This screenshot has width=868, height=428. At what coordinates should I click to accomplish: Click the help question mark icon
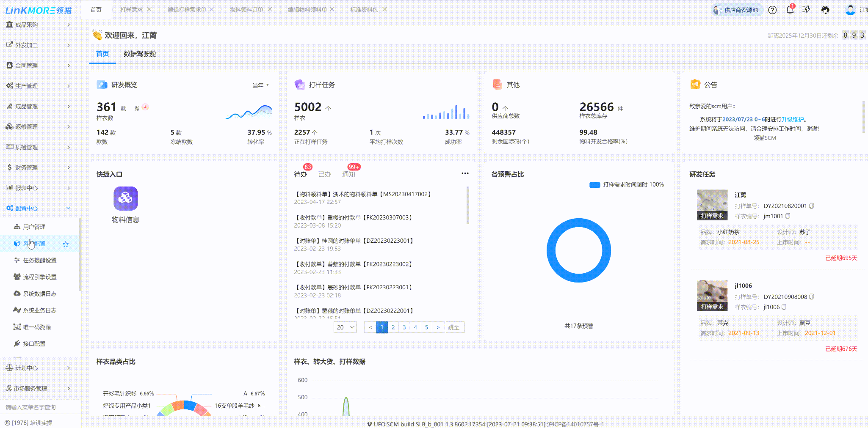(772, 10)
